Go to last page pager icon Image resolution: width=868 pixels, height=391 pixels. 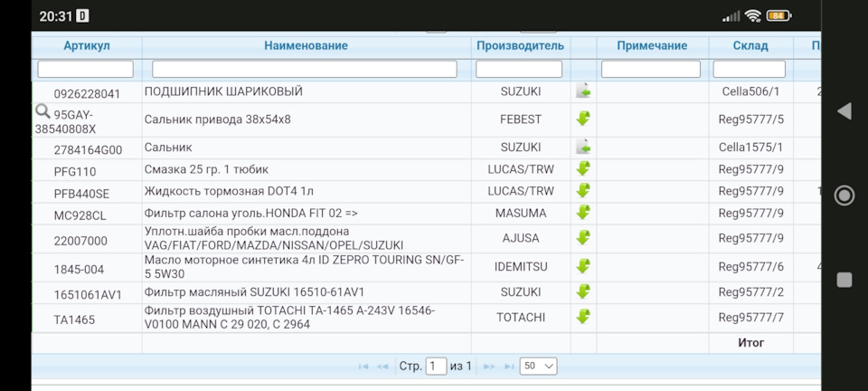(x=509, y=366)
